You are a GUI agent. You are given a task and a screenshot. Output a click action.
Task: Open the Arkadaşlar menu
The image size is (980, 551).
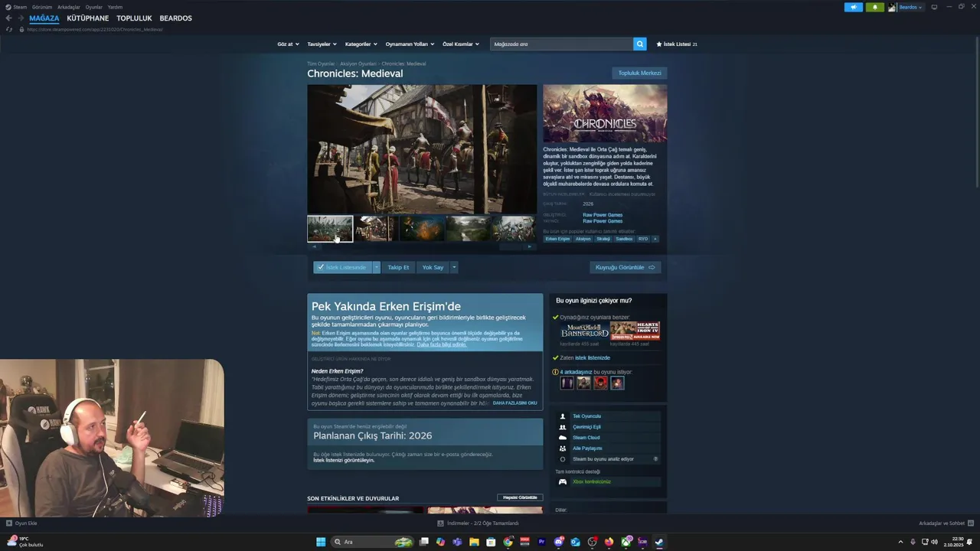[x=69, y=7]
